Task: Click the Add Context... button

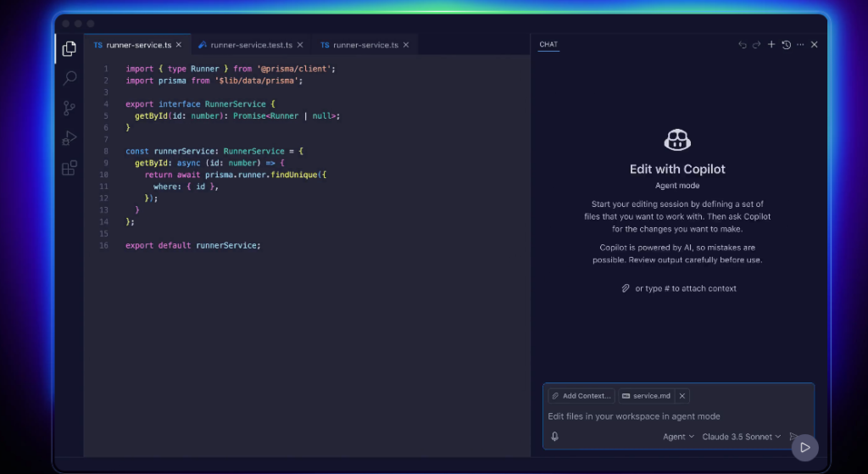Action: point(581,396)
